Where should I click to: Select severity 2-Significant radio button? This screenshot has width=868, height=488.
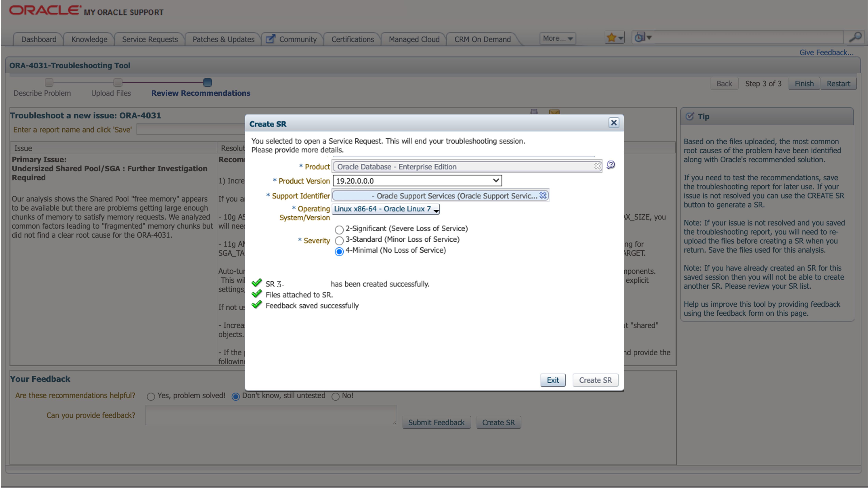pos(339,230)
